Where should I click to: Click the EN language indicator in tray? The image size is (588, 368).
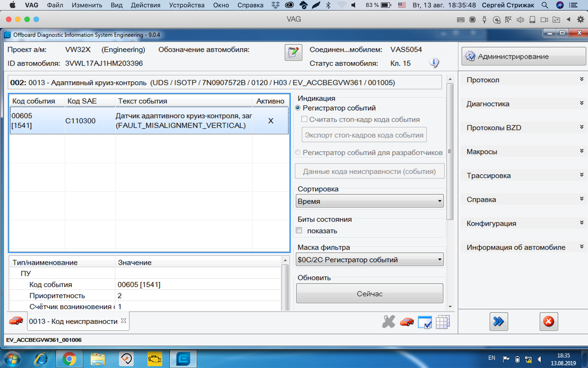pos(492,358)
